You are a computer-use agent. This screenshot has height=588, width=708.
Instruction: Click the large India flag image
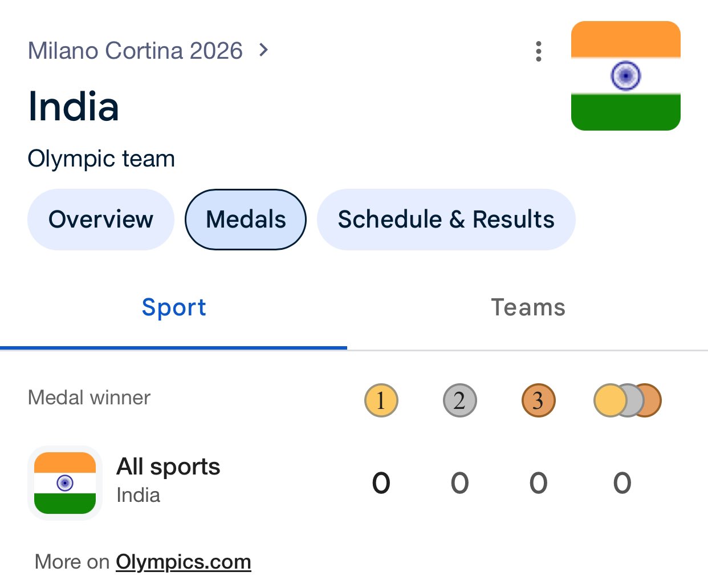pos(625,76)
